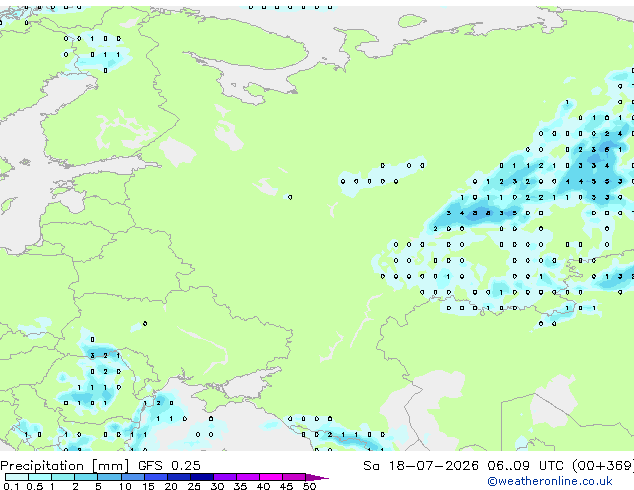This screenshot has height=490, width=634.
Task: Pick the 10–15 mm legend color swatch
Action: (132, 477)
